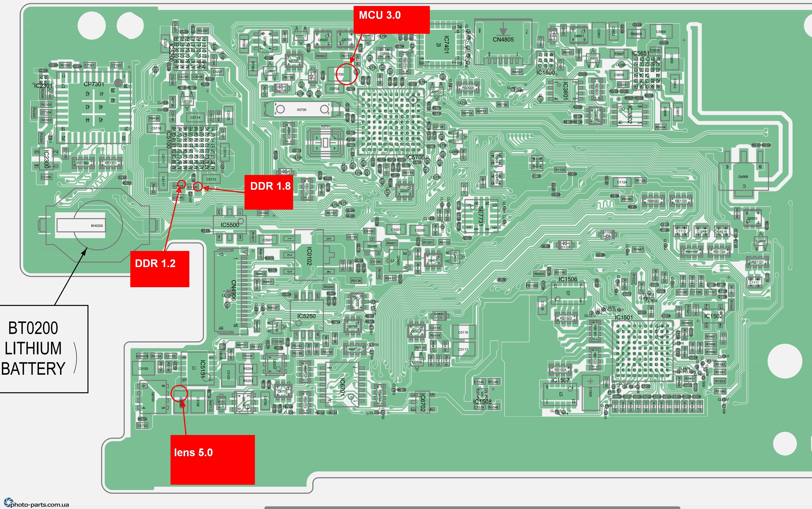This screenshot has width=812, height=509.
Task: Click the IC0102 component outline
Action: (x=310, y=256)
